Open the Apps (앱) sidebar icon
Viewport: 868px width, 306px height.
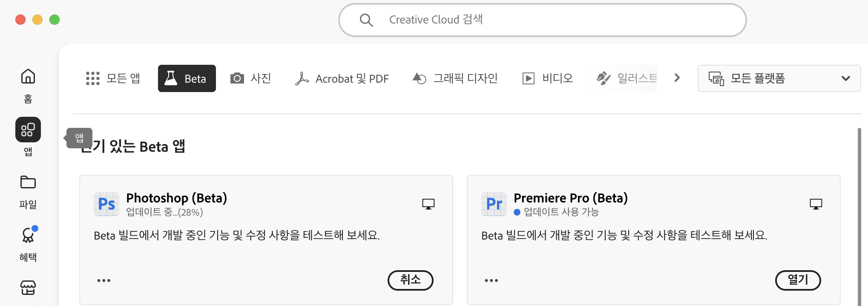click(28, 130)
